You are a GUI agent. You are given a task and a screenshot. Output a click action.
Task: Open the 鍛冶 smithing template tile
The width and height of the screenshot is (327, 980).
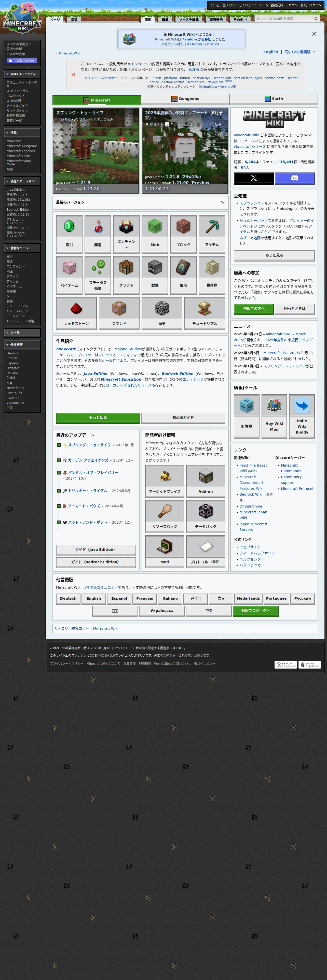[183, 275]
